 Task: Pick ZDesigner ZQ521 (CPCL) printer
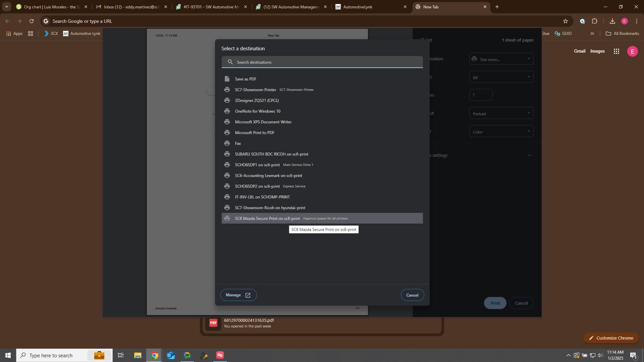click(x=257, y=101)
